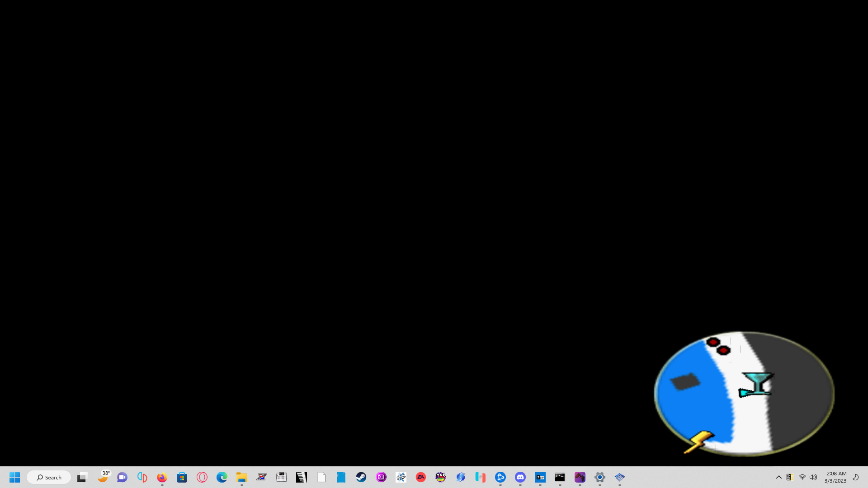Launch the Battle.net app

500,477
